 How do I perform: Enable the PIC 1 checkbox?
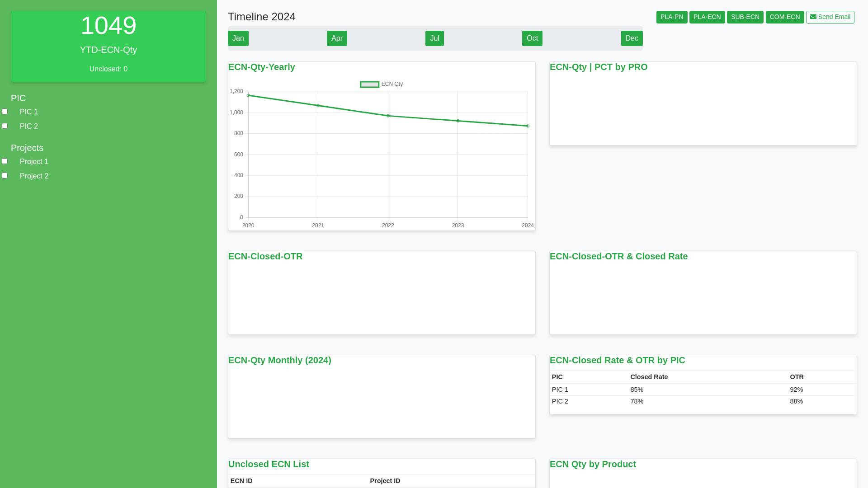click(x=5, y=111)
